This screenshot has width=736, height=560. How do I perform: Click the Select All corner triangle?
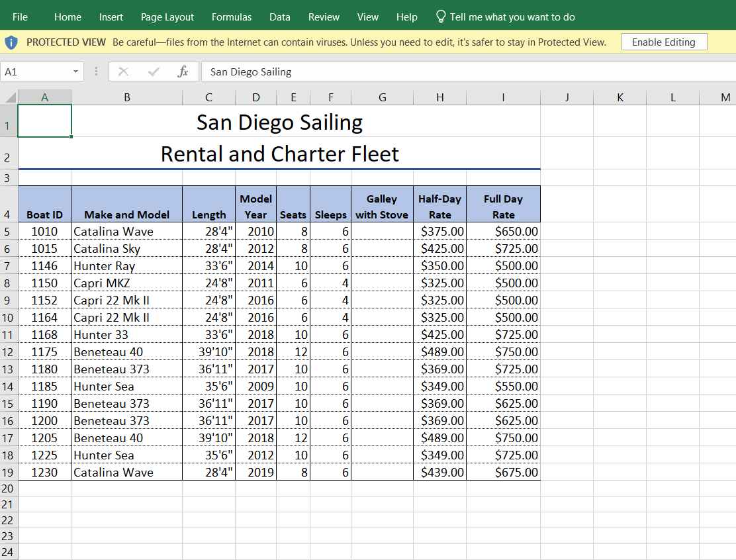click(x=11, y=97)
